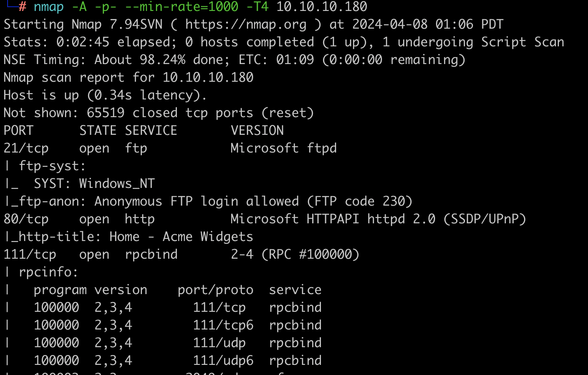Viewport: 588px width, 375px height.
Task: Click the Microsoft ftpd version text
Action: pos(283,148)
